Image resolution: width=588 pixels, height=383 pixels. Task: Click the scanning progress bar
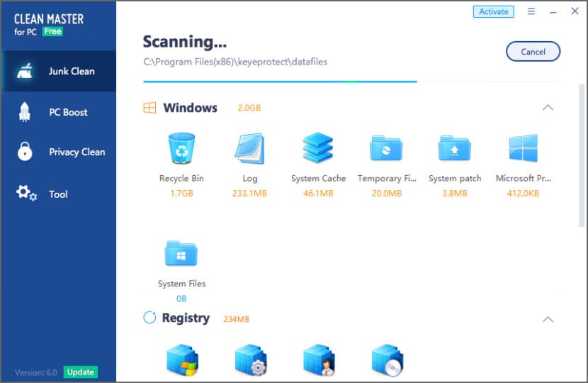coord(352,81)
